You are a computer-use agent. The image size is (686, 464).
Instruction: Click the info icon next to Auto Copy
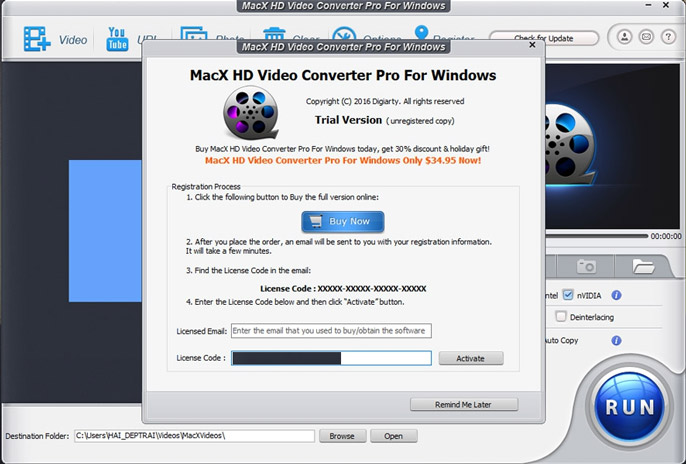[x=616, y=340]
